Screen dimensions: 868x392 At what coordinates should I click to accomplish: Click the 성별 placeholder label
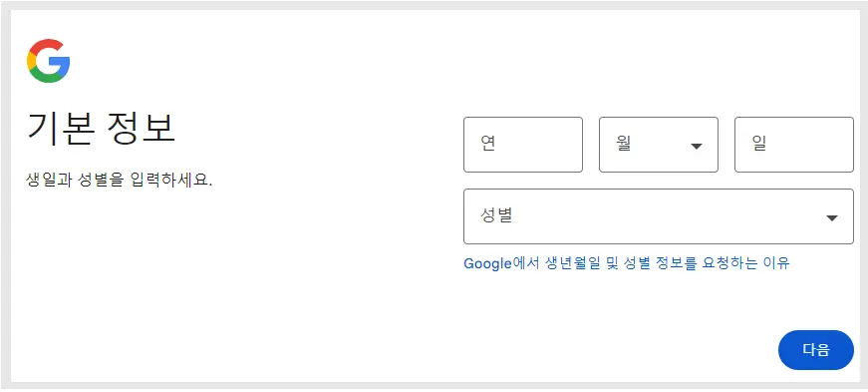pyautogui.click(x=496, y=215)
